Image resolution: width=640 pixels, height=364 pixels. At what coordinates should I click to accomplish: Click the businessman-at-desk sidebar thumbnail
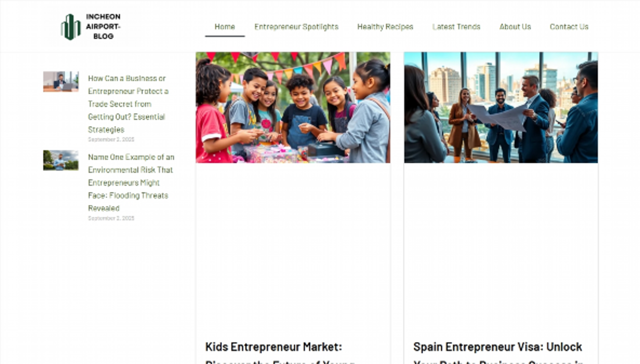pos(61,81)
